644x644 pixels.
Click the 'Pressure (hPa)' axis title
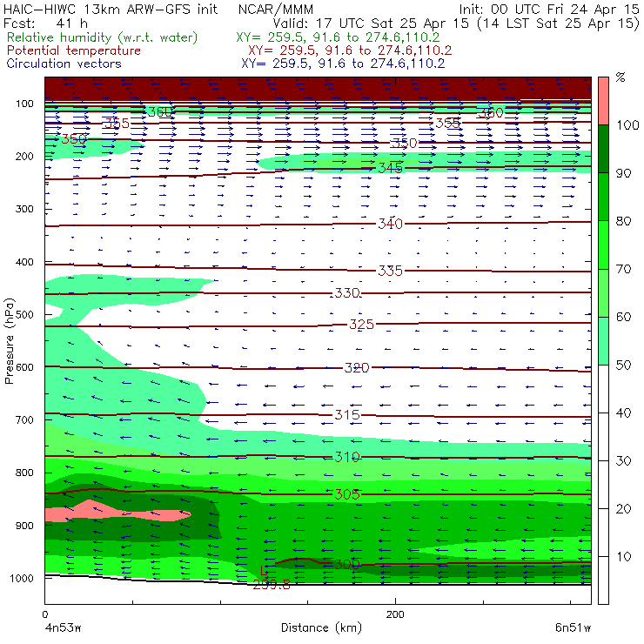tap(10, 341)
